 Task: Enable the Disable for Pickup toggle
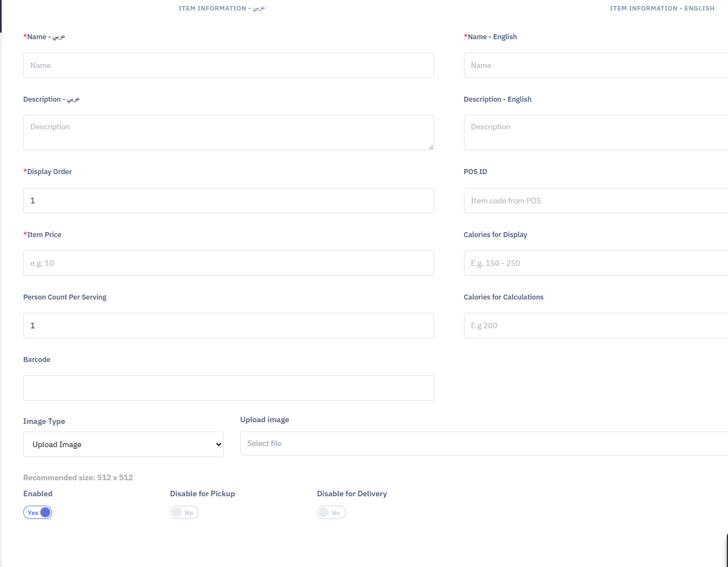pyautogui.click(x=184, y=512)
